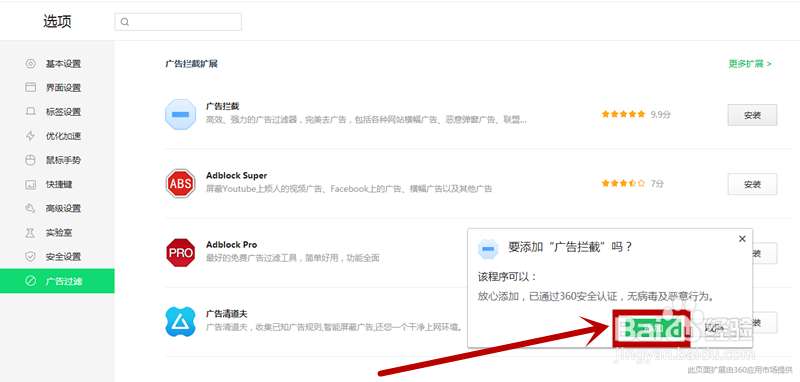This screenshot has height=382, width=800.
Task: Click the 实验室 flask icon
Action: [x=31, y=233]
